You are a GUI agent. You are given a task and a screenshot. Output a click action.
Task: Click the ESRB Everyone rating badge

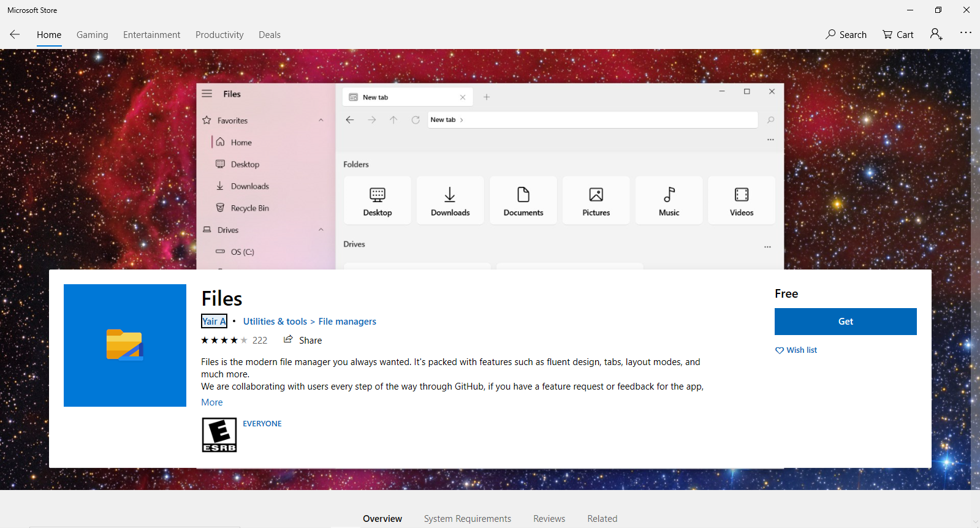coord(219,435)
